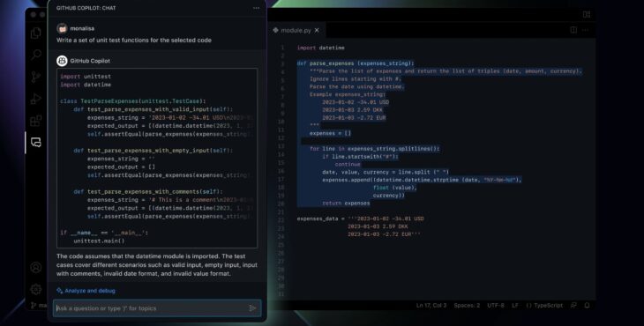Click the split editor icon
This screenshot has width=644, height=326.
click(x=573, y=30)
